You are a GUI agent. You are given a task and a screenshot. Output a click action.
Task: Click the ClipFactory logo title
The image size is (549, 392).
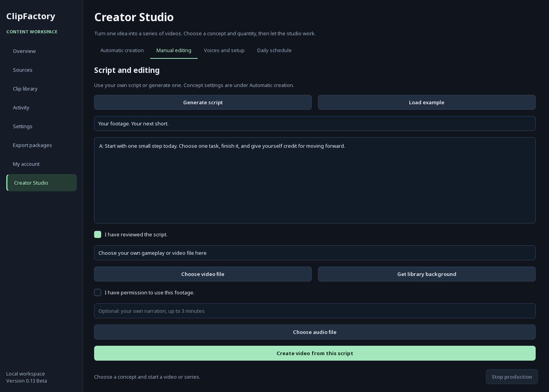31,16
